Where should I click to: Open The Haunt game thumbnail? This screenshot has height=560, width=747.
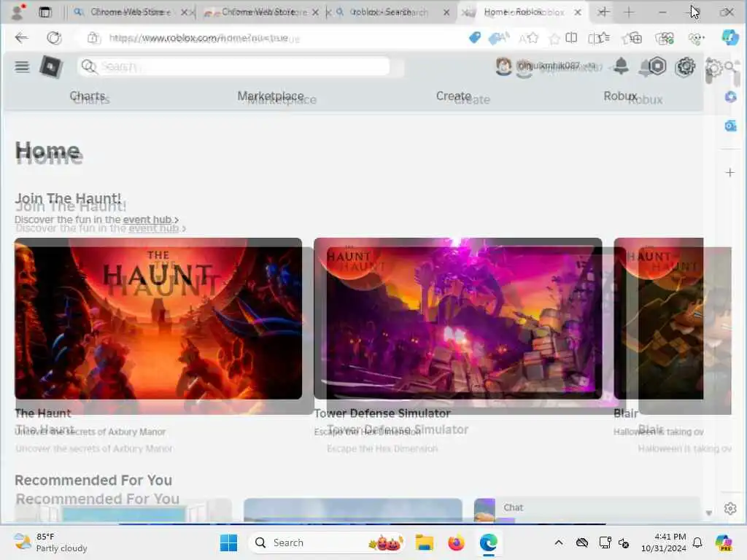click(x=158, y=318)
